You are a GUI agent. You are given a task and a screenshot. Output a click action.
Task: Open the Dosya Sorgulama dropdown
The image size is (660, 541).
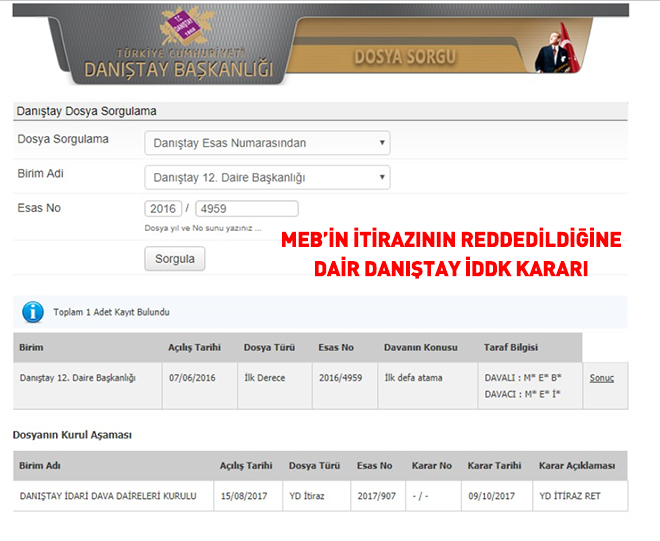tap(267, 143)
